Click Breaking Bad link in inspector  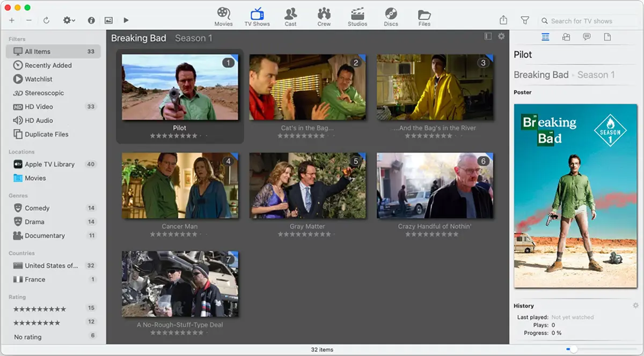click(x=541, y=75)
